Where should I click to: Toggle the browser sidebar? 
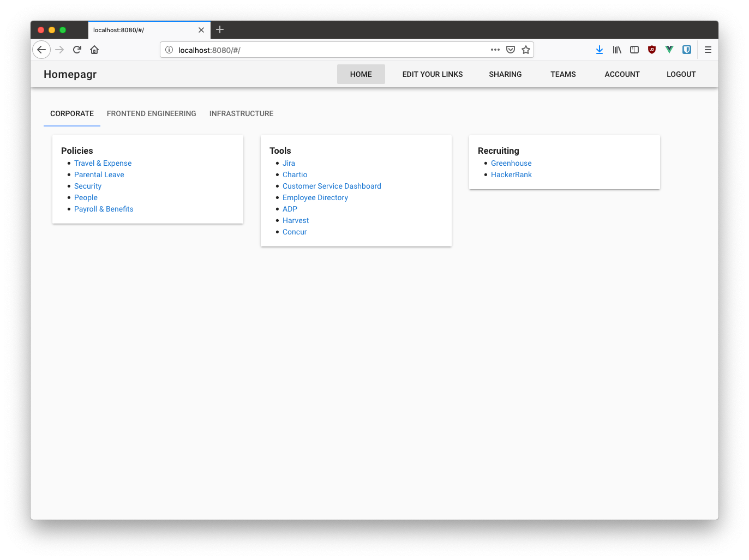pyautogui.click(x=634, y=50)
